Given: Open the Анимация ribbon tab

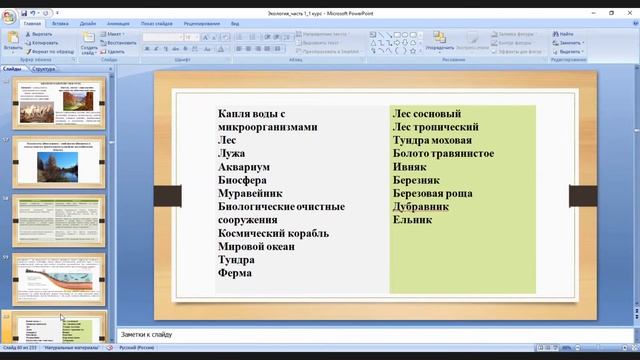Looking at the screenshot, I should coord(118,24).
